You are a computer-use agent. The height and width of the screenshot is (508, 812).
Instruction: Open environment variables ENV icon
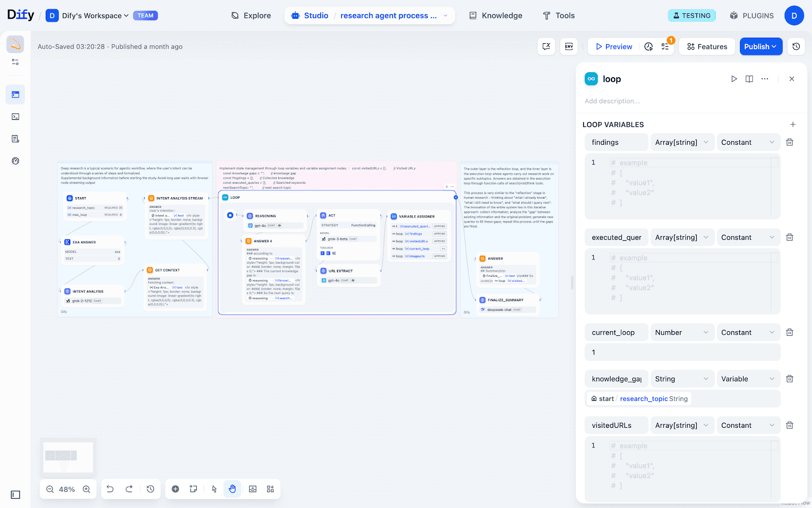(569, 47)
